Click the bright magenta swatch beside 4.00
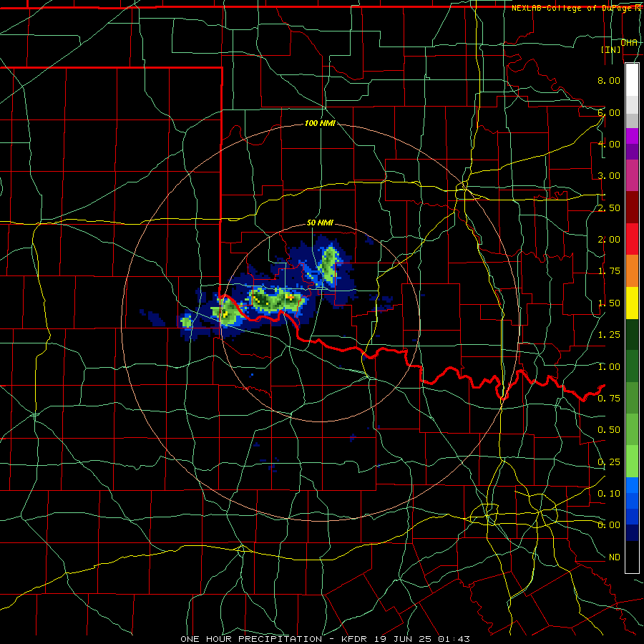This screenshot has height=644, width=644. pos(632,136)
